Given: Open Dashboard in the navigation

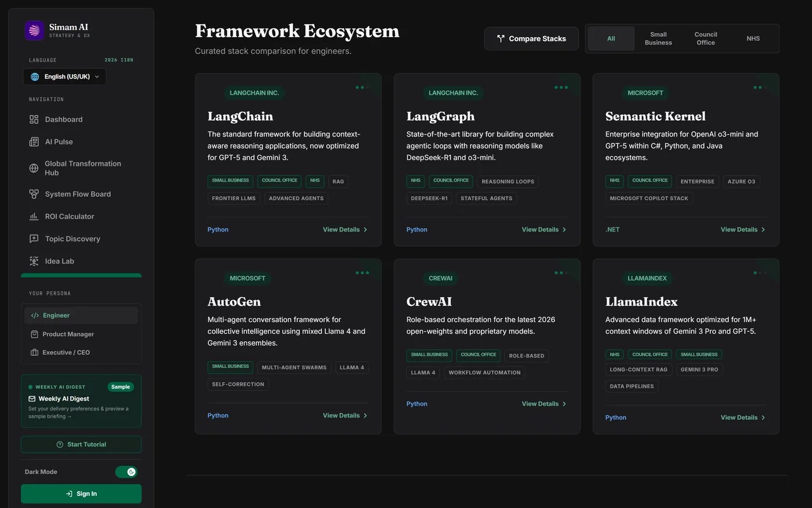Looking at the screenshot, I should [81, 120].
